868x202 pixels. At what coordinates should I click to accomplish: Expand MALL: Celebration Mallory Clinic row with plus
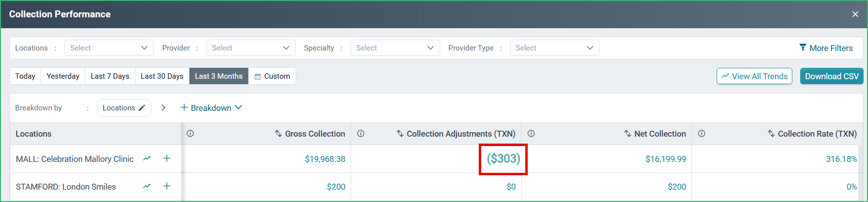(167, 158)
